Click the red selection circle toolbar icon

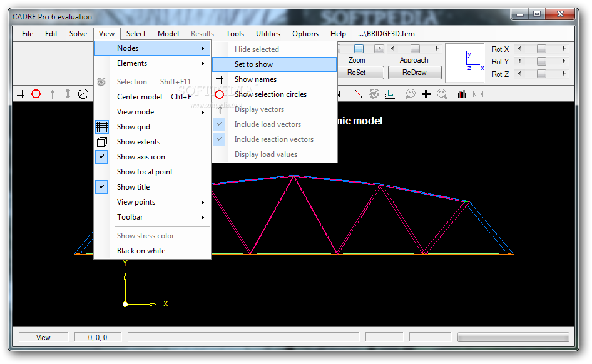click(x=36, y=94)
